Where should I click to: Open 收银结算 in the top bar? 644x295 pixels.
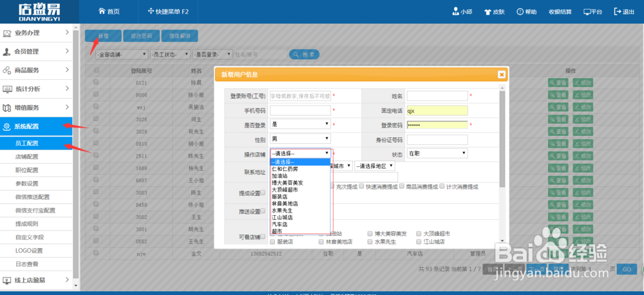[560, 12]
